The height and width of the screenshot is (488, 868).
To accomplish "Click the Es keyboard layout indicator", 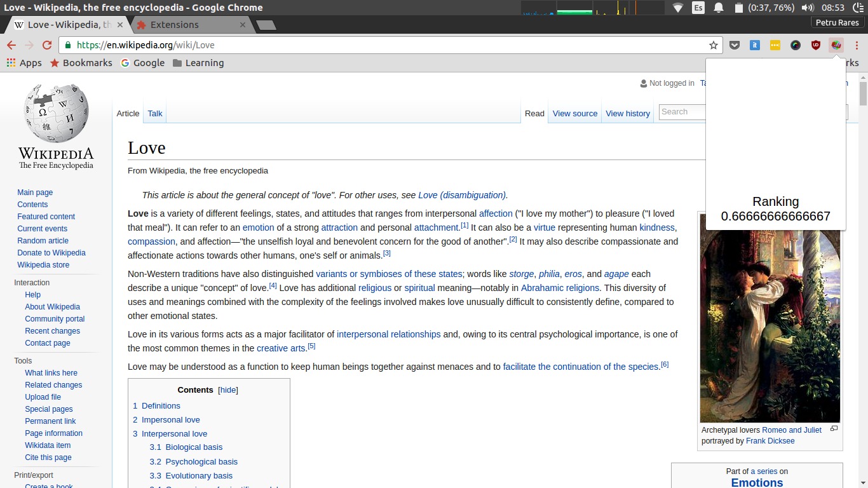I will (x=698, y=8).
